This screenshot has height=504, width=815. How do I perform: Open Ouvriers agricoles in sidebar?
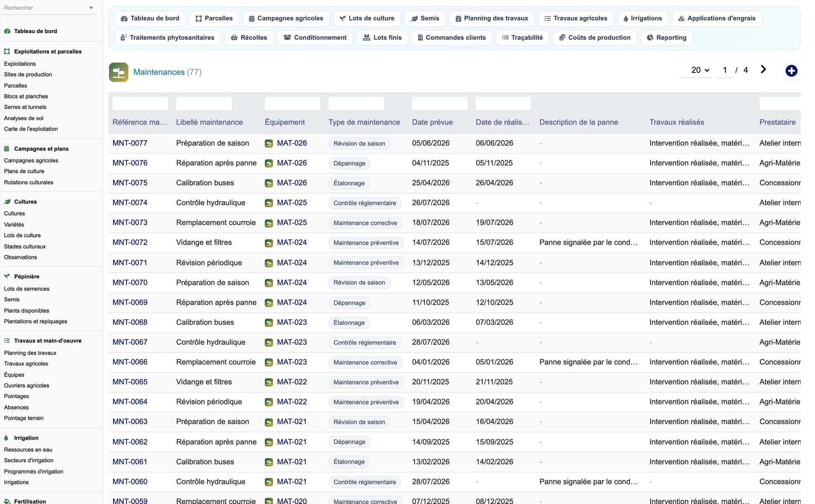[26, 386]
